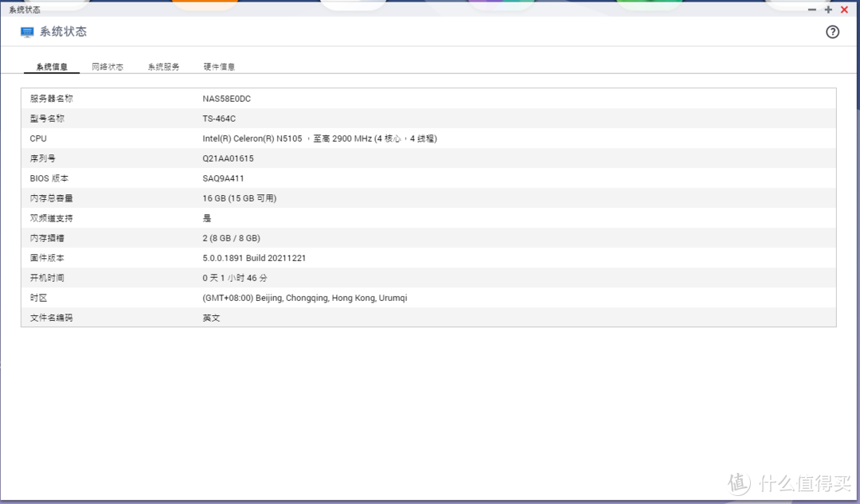Select the GMT+08:00 Beijing timezone value
860x504 pixels.
click(x=305, y=298)
